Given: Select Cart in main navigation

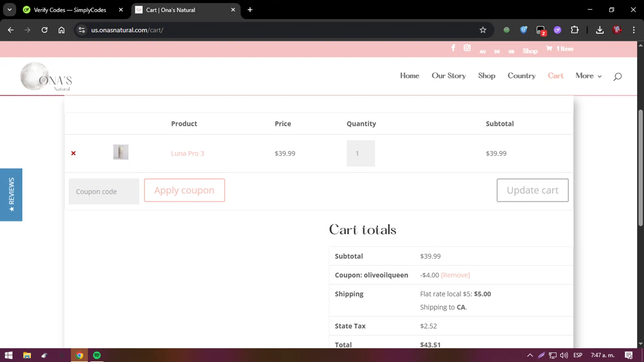Looking at the screenshot, I should [x=555, y=76].
